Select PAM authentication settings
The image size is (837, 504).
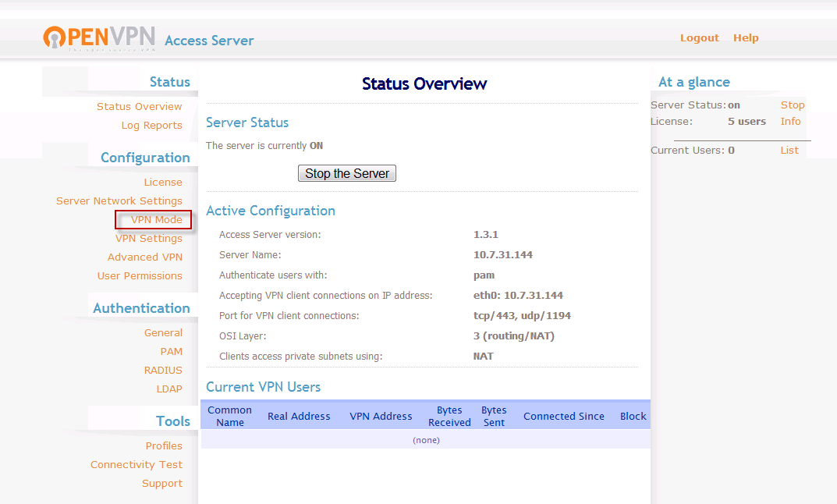tap(171, 351)
